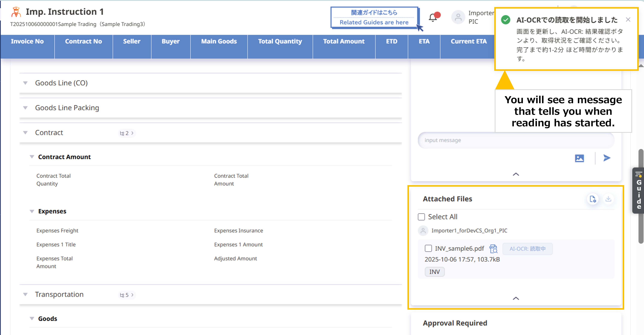
Task: Collapse the Goods subsection
Action: 32,318
